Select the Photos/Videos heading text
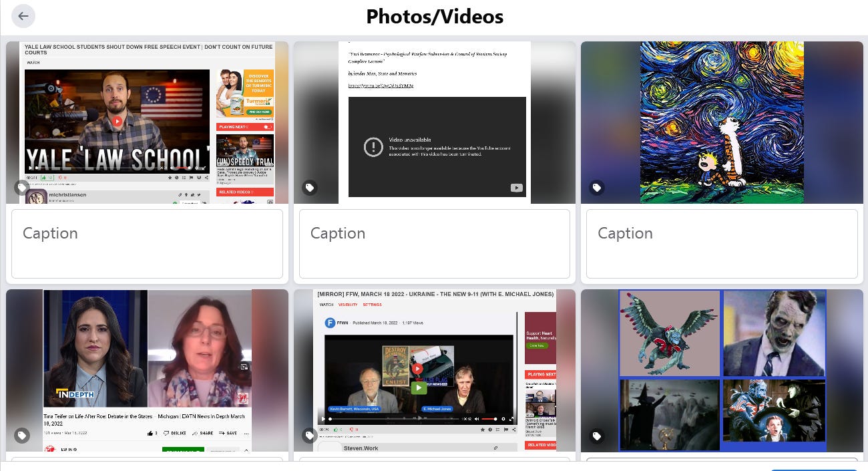Viewport: 868px width, 471px height. [435, 16]
